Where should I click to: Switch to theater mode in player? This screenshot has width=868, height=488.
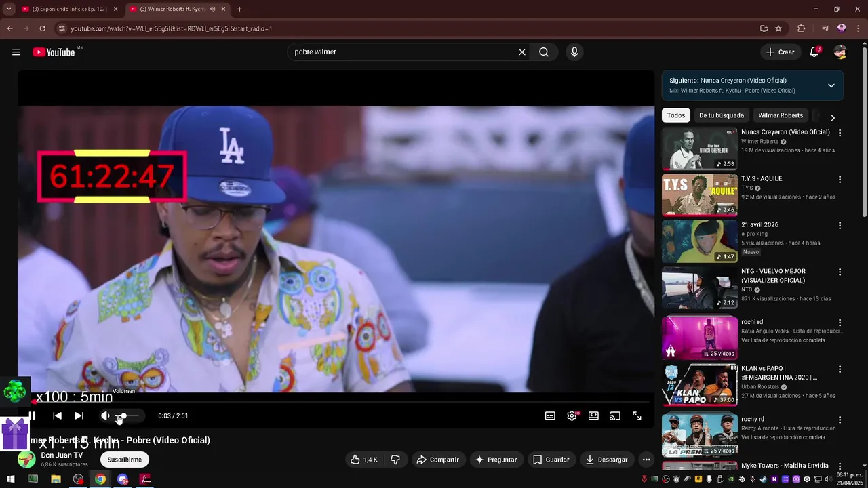593,415
